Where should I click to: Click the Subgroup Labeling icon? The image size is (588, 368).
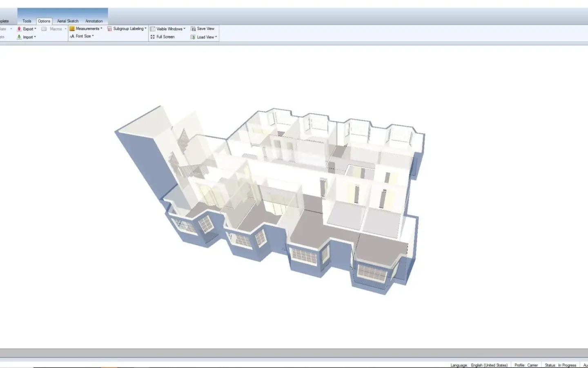(x=109, y=29)
